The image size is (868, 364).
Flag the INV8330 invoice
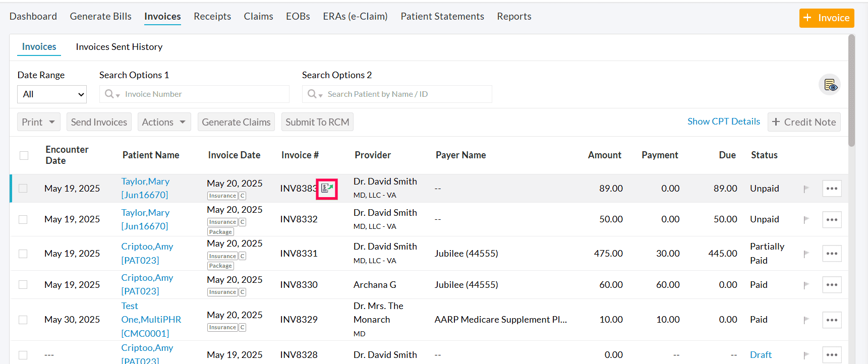click(x=806, y=285)
